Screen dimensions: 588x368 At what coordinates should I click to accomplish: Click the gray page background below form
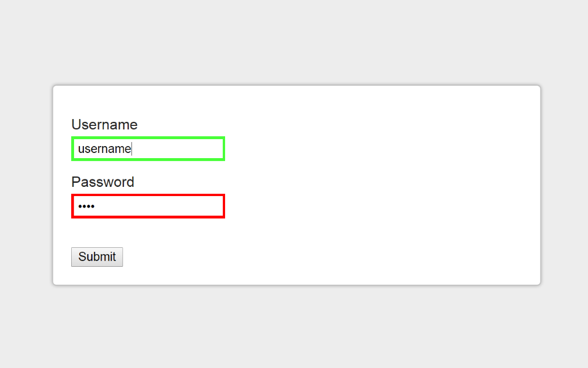294,327
